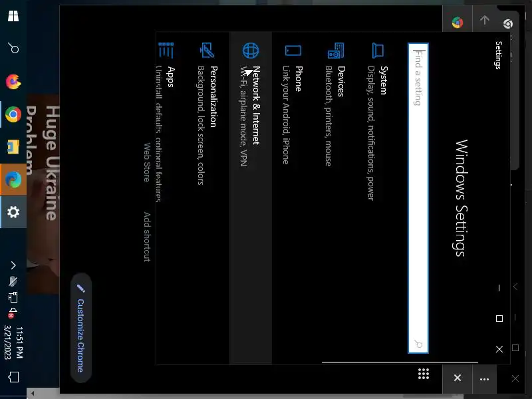
Task: Click the muted volume tray icon
Action: click(13, 313)
